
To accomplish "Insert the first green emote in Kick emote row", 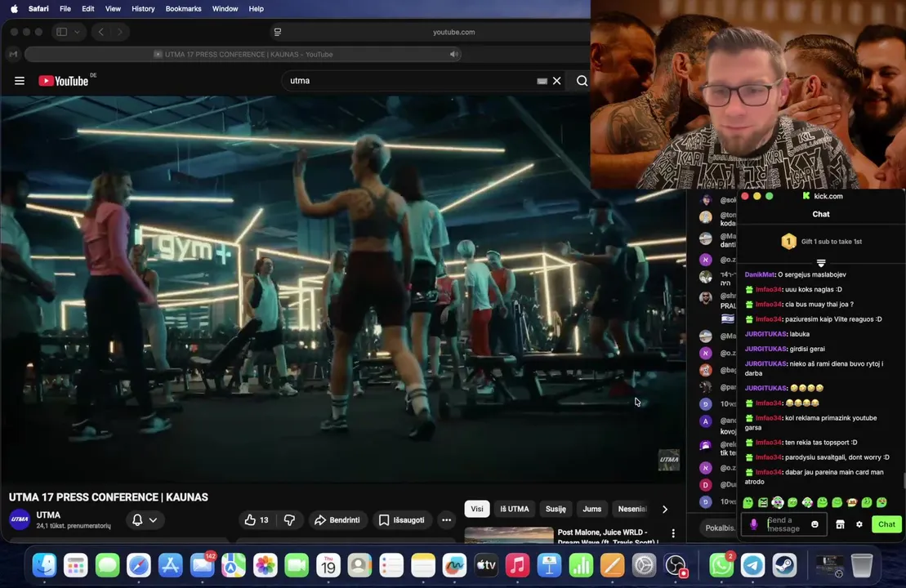I will coord(748,502).
